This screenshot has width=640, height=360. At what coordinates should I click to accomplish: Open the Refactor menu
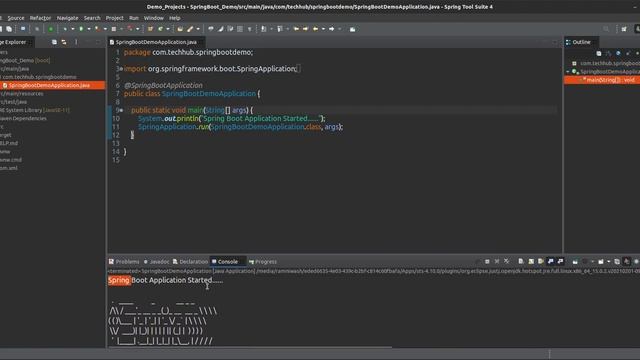pos(40,18)
